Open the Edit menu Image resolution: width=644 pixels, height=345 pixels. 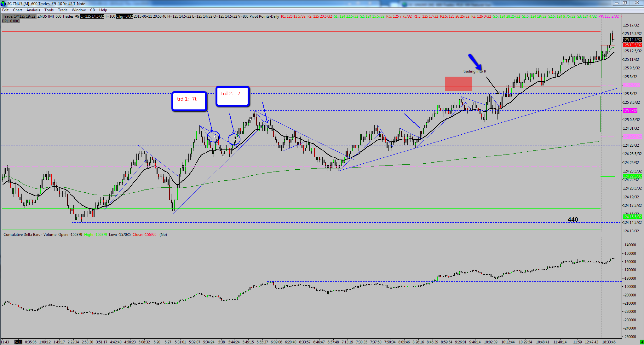click(x=5, y=10)
